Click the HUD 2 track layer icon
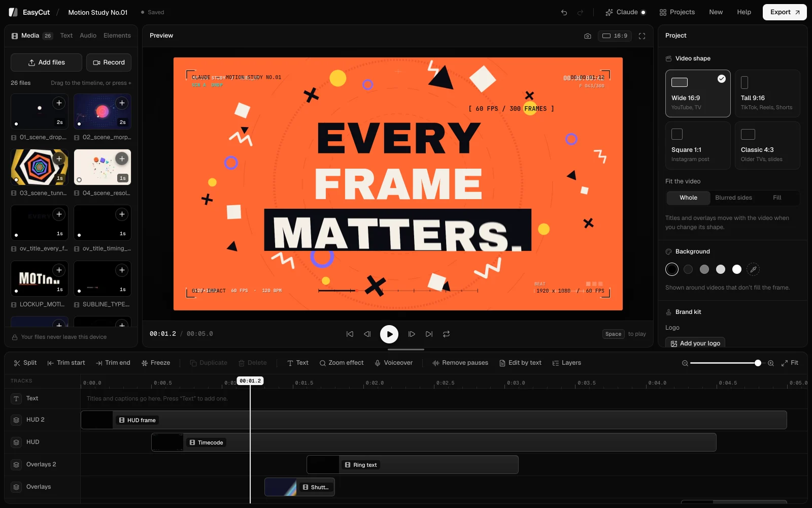Screen dimensions: 812x508 pyautogui.click(x=16, y=420)
